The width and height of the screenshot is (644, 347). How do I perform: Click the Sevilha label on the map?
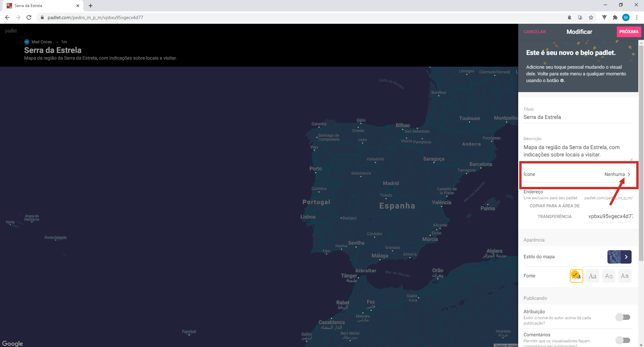coord(356,243)
